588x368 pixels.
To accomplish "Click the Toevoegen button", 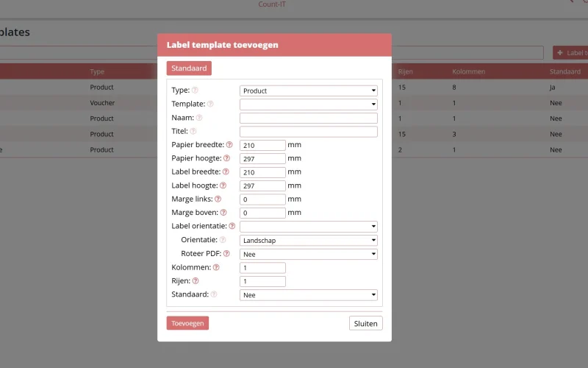I will coord(187,323).
